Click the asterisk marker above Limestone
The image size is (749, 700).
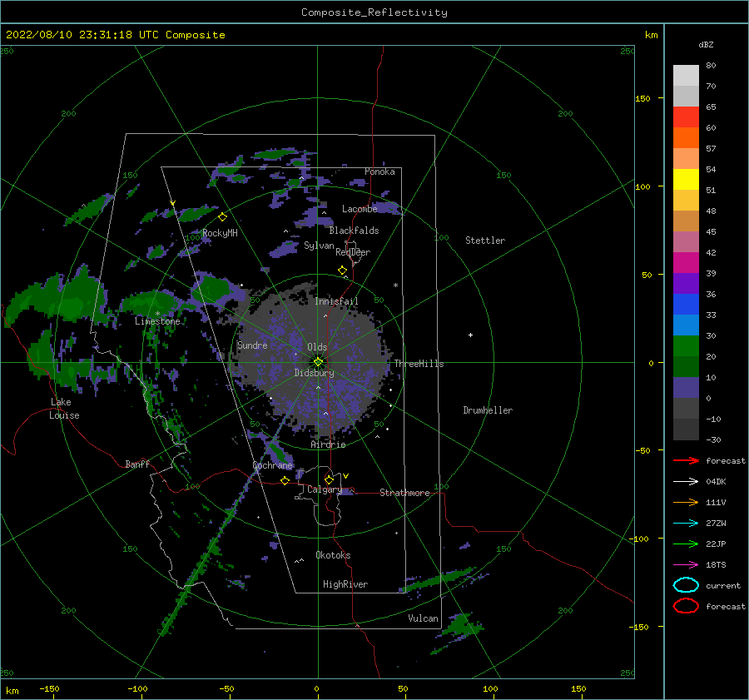pos(157,314)
